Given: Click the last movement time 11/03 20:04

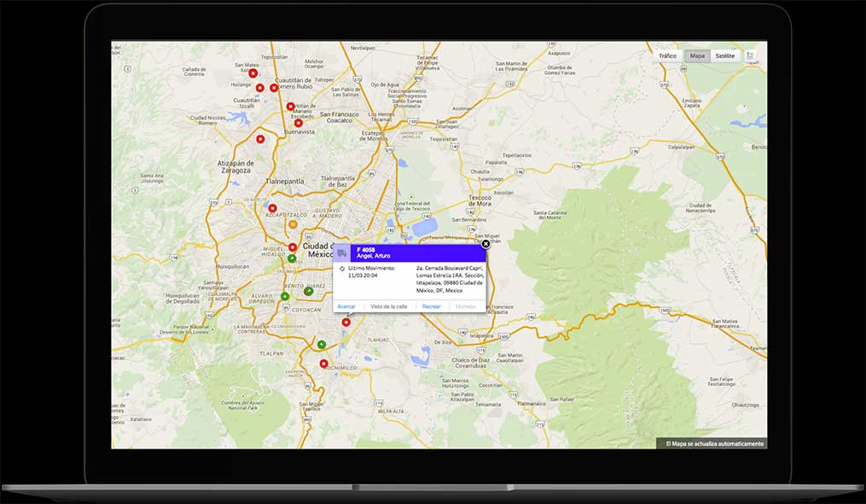Looking at the screenshot, I should click(363, 275).
